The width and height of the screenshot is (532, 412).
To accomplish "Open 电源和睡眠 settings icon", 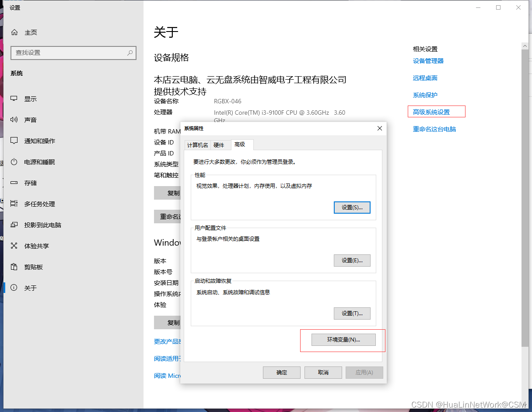I will (14, 162).
